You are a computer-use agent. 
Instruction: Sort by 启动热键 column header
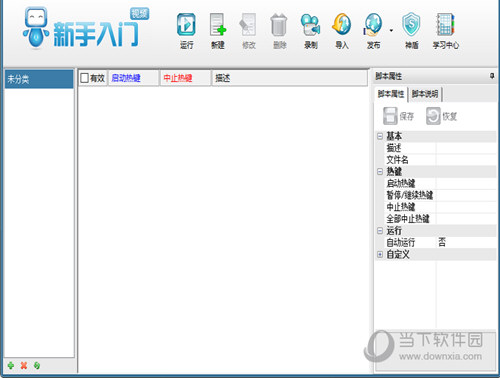pyautogui.click(x=133, y=78)
